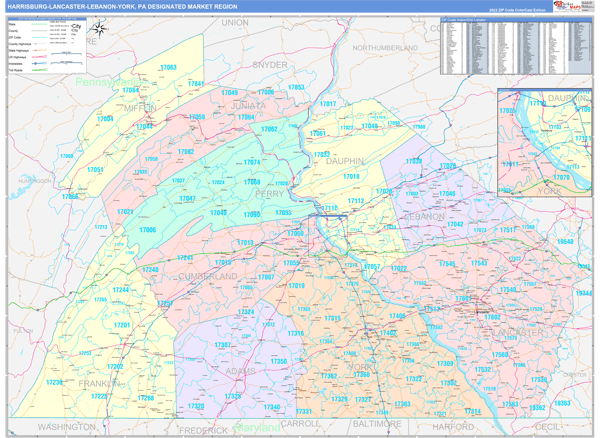Click the MIFFLIN county label
The image size is (600, 438).
point(140,108)
